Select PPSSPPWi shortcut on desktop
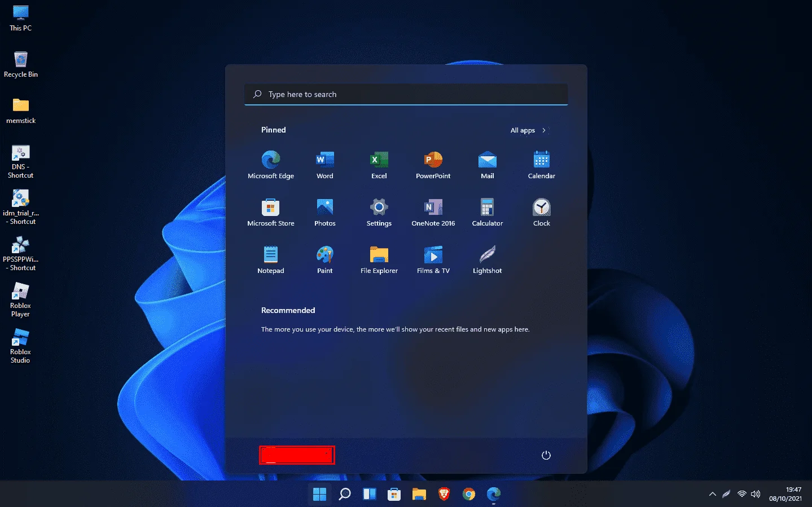Screen dimensions: 812x507 [21, 254]
